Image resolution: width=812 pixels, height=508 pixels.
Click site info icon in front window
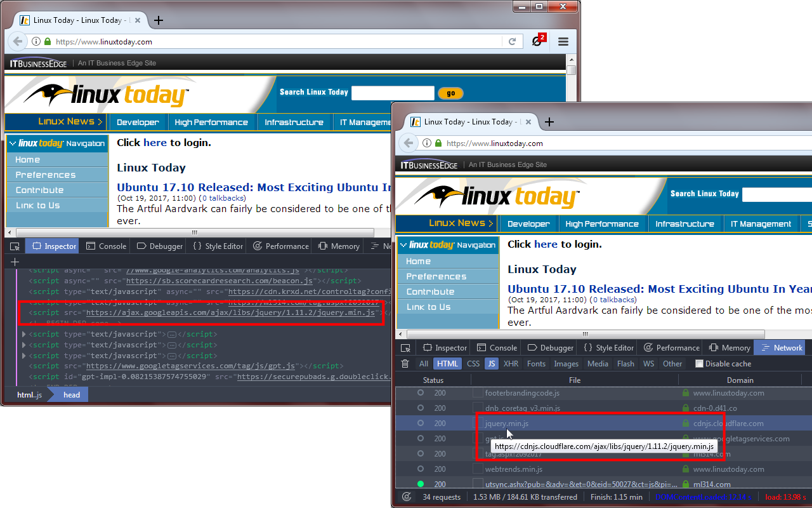tap(427, 143)
